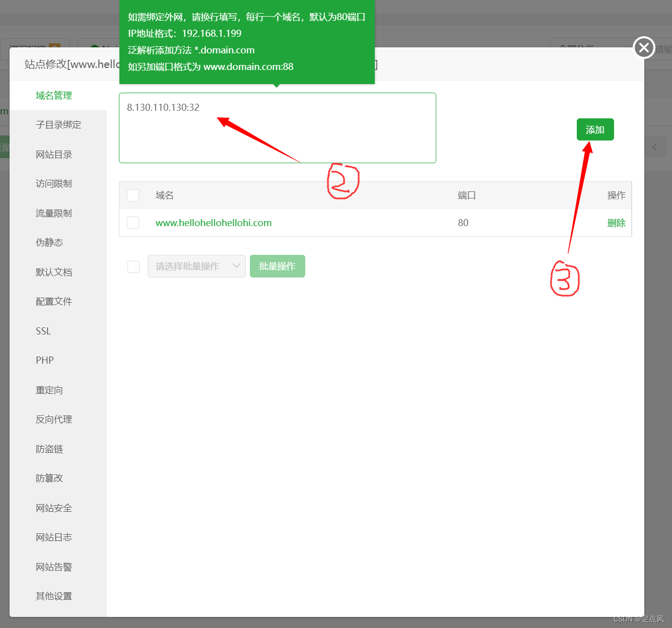Open the 网站告警 tab
Image resolution: width=672 pixels, height=628 pixels.
click(x=54, y=567)
